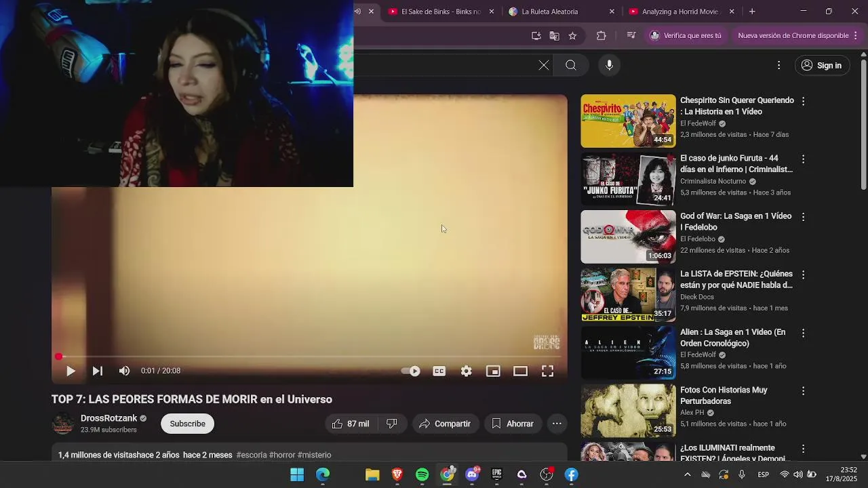The width and height of the screenshot is (868, 488).
Task: Toggle theater mode view
Action: 520,371
